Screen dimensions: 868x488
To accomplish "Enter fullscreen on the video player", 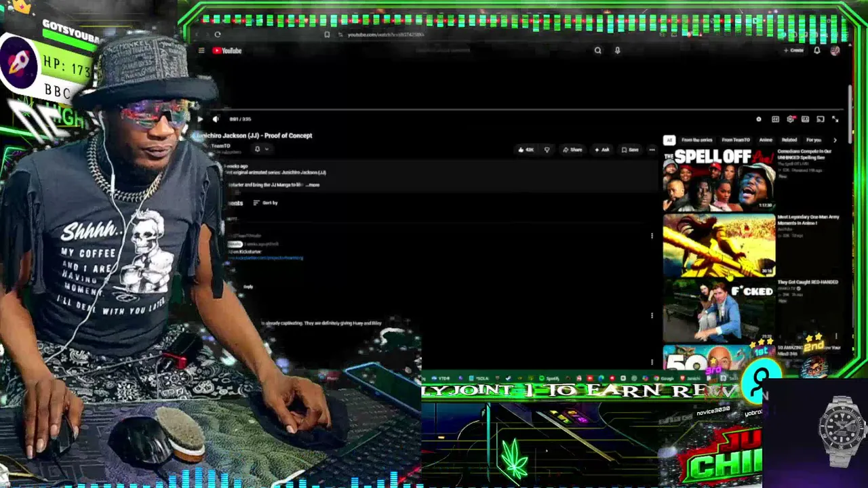I will 835,119.
